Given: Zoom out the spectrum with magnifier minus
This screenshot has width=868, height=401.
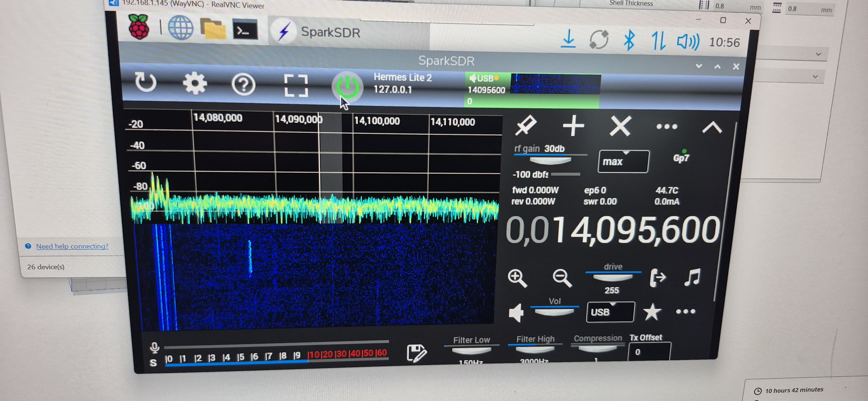Looking at the screenshot, I should coord(562,278).
